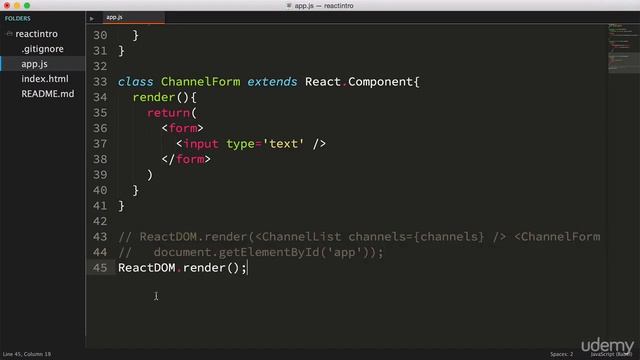
Task: Click the opening form tag on line 36
Action: 182,129
